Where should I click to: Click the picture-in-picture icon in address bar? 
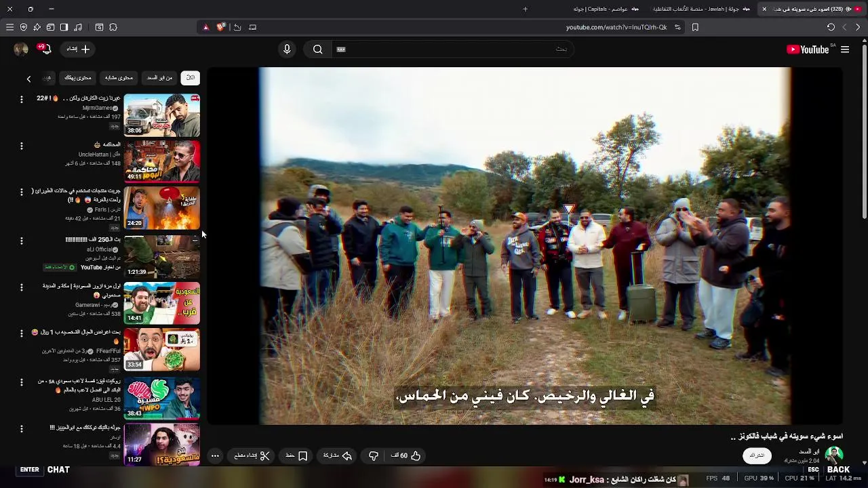(x=253, y=27)
